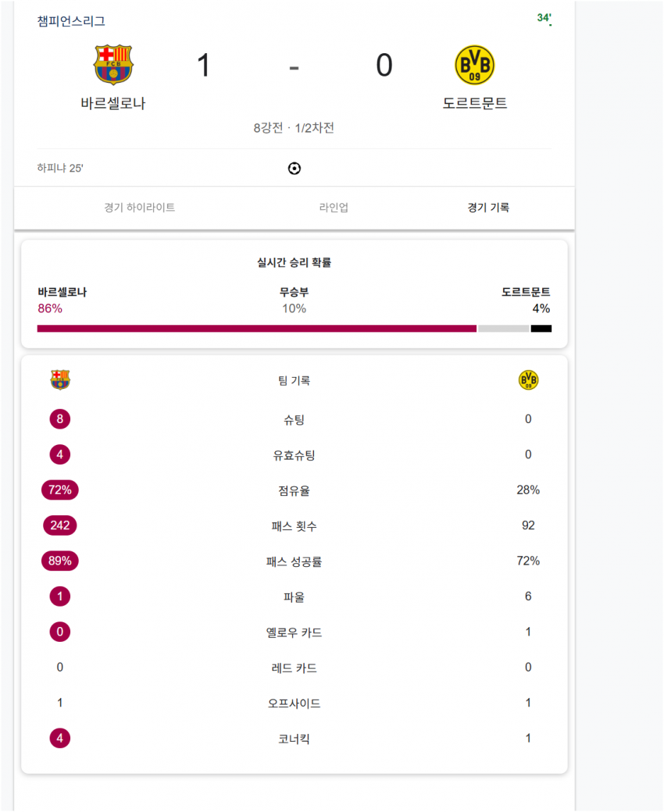
Task: Open the 경기 하이라이트 tab
Action: point(140,208)
